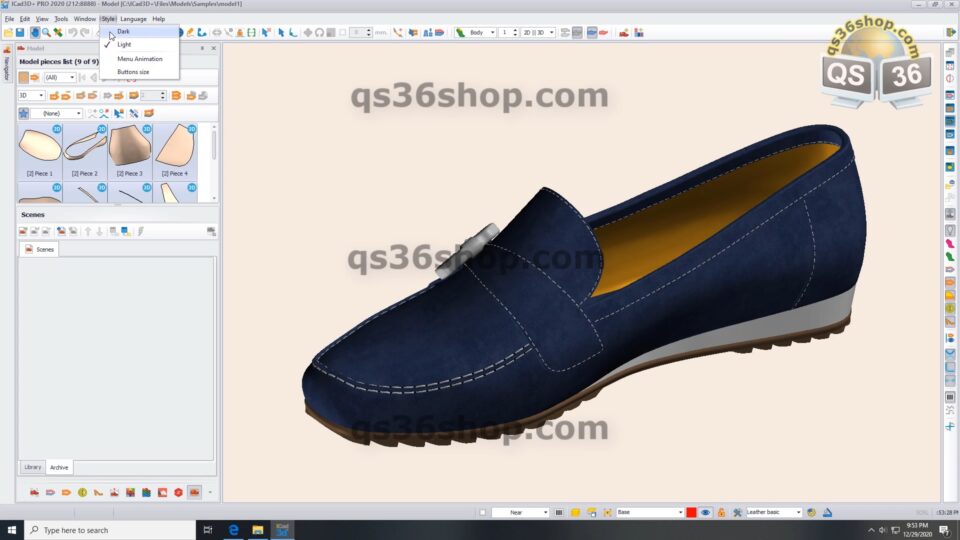The height and width of the screenshot is (540, 960).
Task: Click the exit icon at toolbar far right
Action: tap(951, 32)
